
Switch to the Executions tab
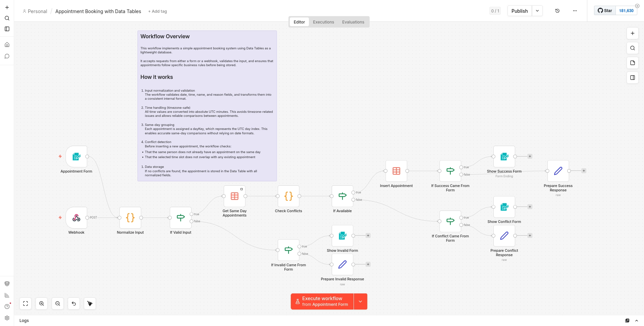(323, 22)
